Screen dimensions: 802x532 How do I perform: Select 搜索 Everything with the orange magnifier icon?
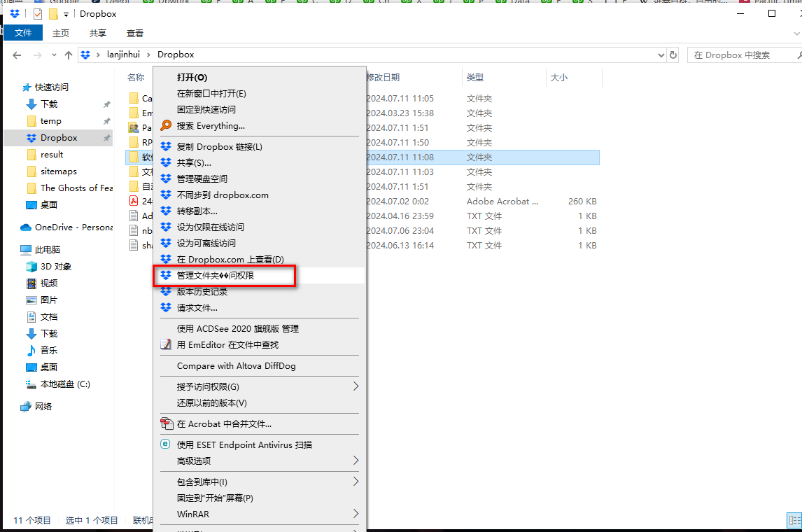[165, 126]
